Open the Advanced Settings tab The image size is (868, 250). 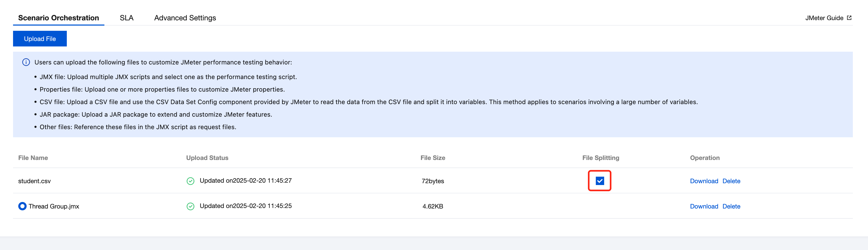[185, 18]
